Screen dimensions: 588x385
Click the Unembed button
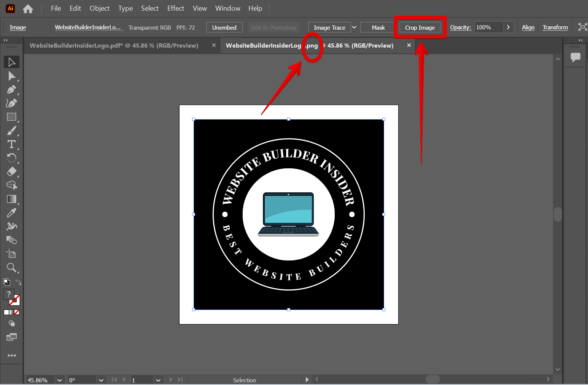coord(224,27)
